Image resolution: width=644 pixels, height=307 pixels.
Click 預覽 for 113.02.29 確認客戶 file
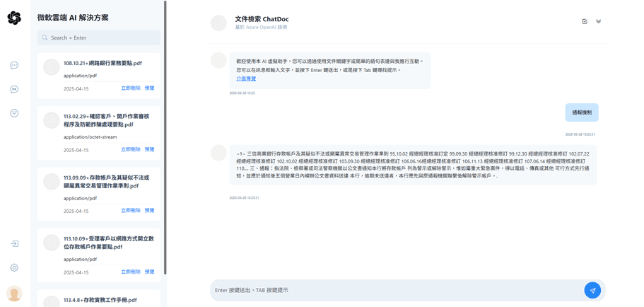149,149
